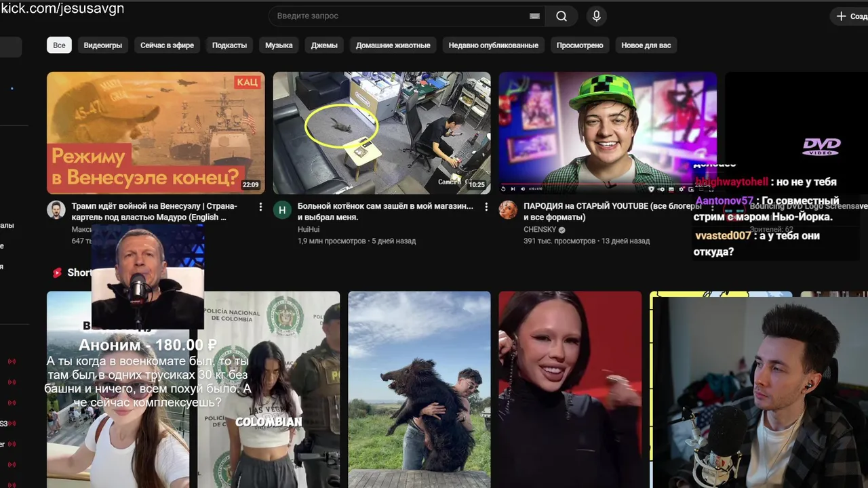Open the channel avatar beside the Trump video
The image size is (868, 488).
click(x=56, y=210)
